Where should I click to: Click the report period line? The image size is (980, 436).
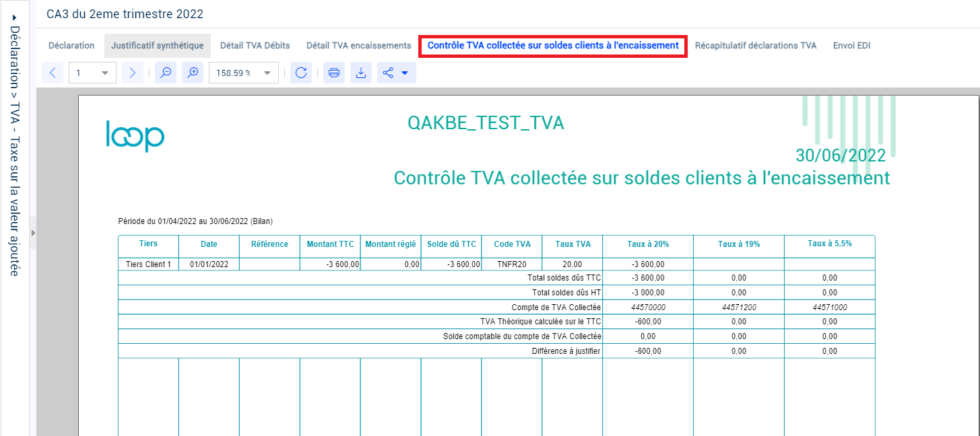[195, 221]
